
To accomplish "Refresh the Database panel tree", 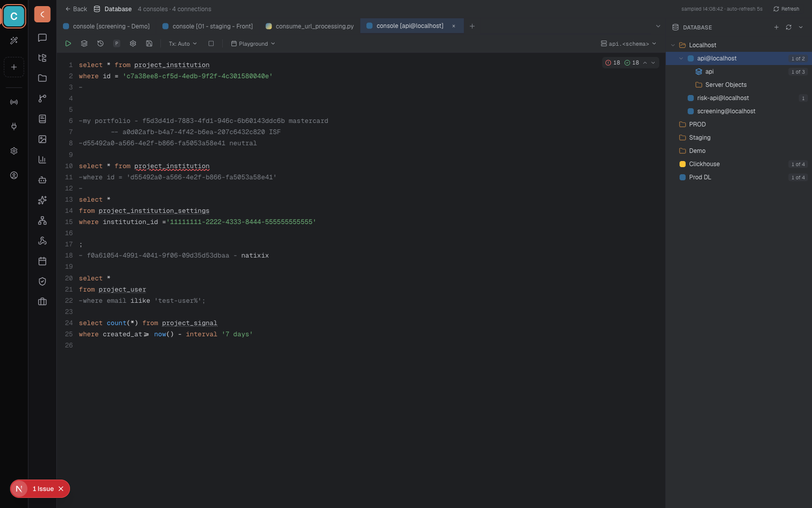I will (x=789, y=27).
